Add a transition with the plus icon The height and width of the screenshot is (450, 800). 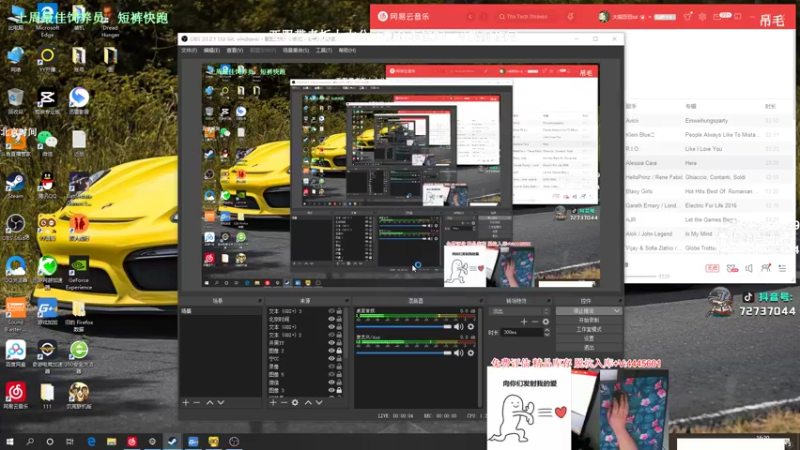point(524,321)
